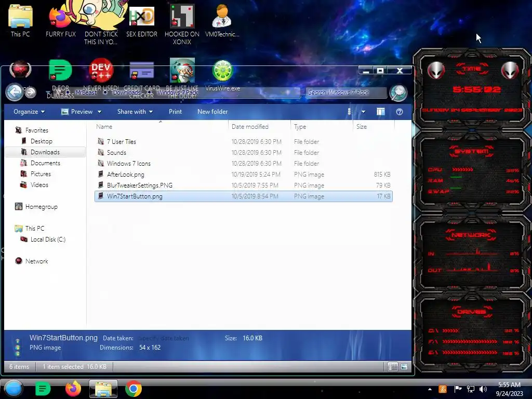Click the Preview button in toolbar
The height and width of the screenshot is (399, 532).
point(77,112)
